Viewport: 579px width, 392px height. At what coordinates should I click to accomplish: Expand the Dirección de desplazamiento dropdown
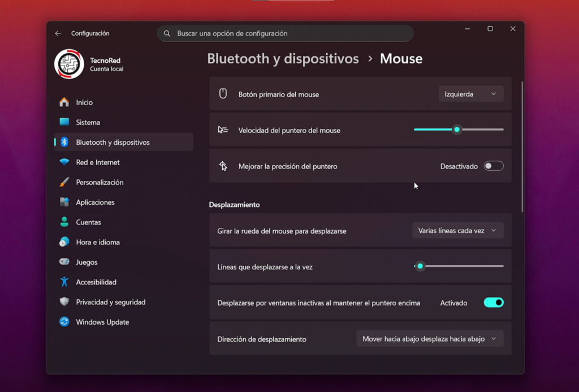click(x=430, y=338)
